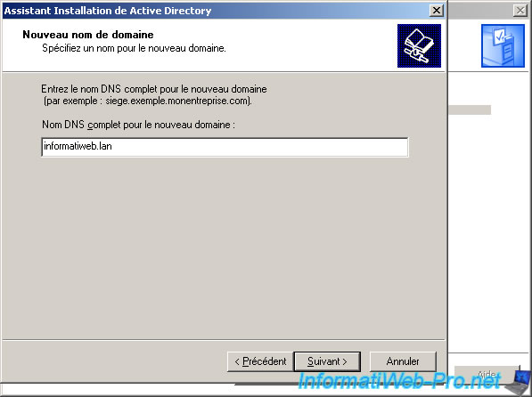The height and width of the screenshot is (397, 532).
Task: Go to next step with Suivant
Action: (327, 361)
